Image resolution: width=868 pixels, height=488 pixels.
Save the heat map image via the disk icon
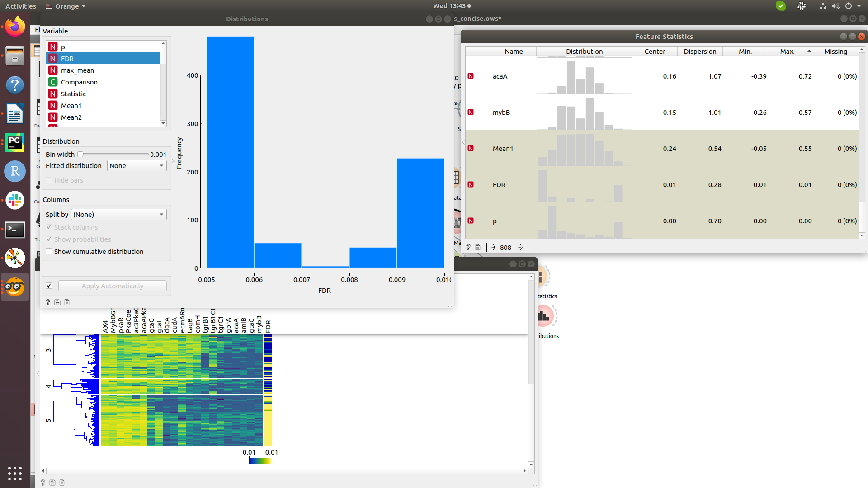[x=52, y=482]
